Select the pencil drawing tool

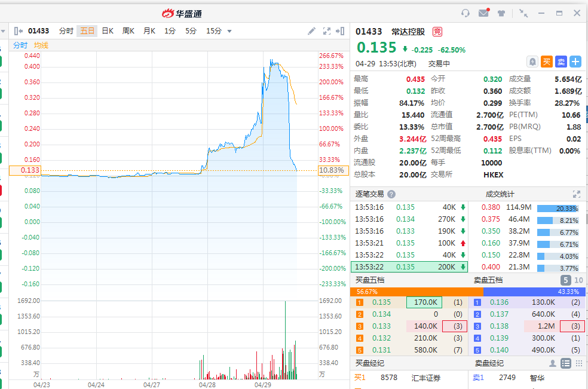tap(311, 31)
